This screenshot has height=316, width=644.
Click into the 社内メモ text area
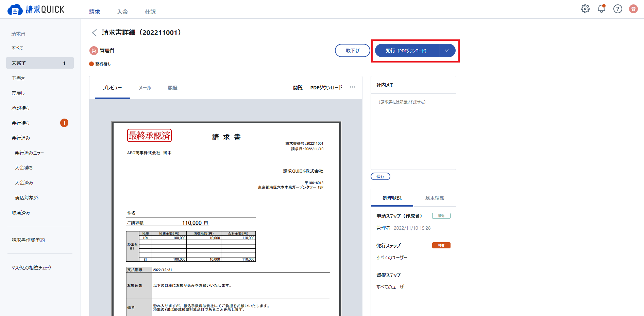(413, 132)
